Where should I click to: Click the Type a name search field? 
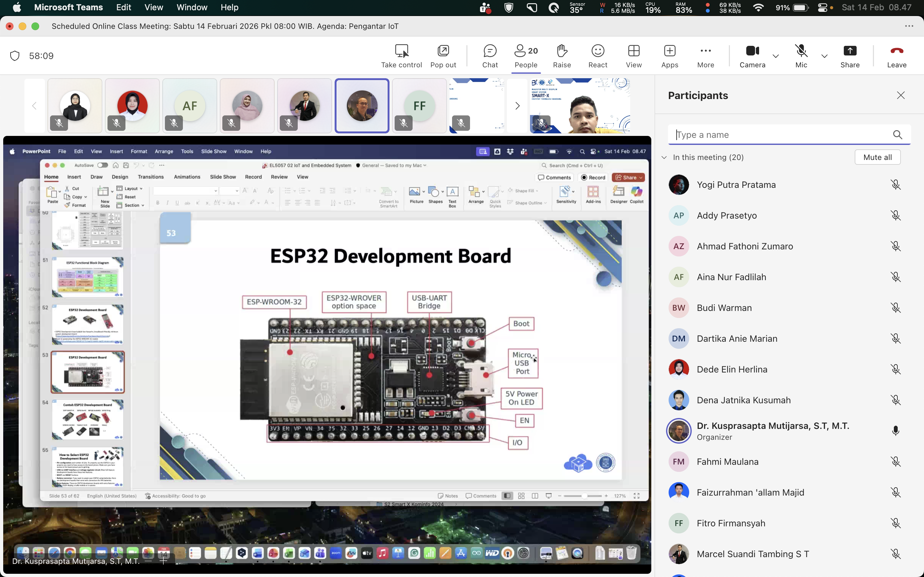click(779, 135)
